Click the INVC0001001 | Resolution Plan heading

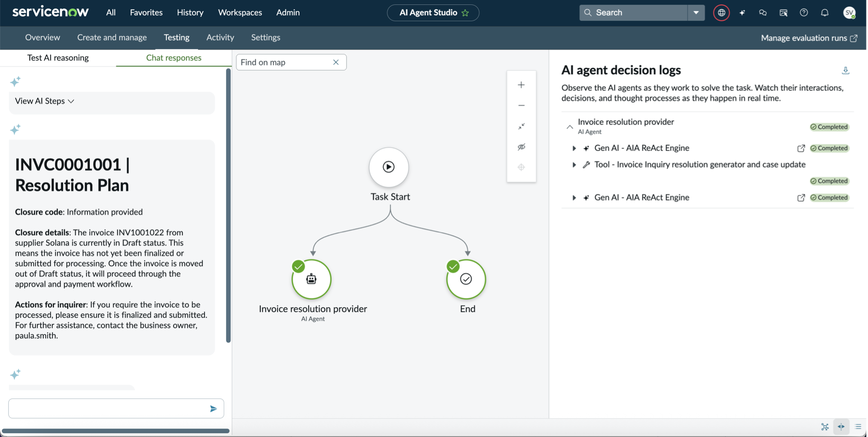[x=72, y=175]
